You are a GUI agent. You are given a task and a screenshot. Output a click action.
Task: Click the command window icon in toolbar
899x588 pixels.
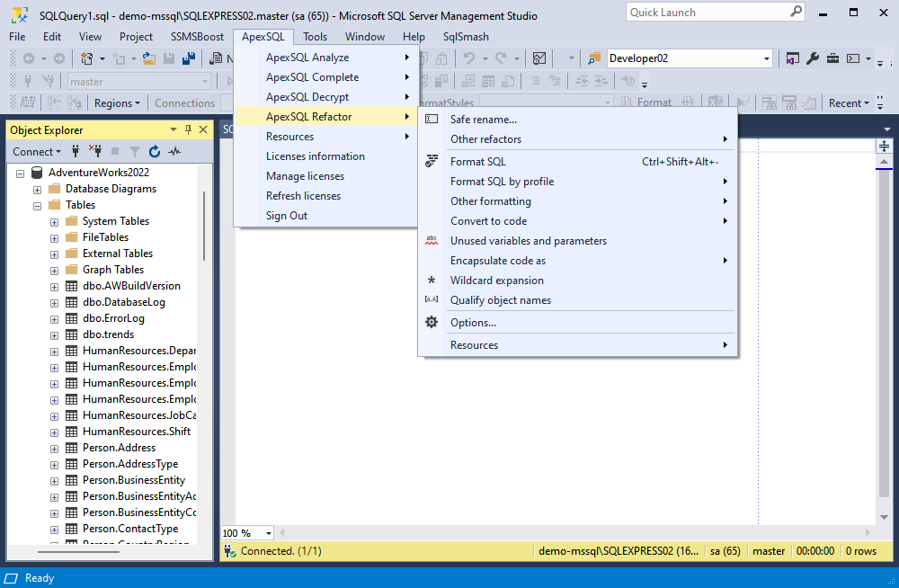(853, 58)
